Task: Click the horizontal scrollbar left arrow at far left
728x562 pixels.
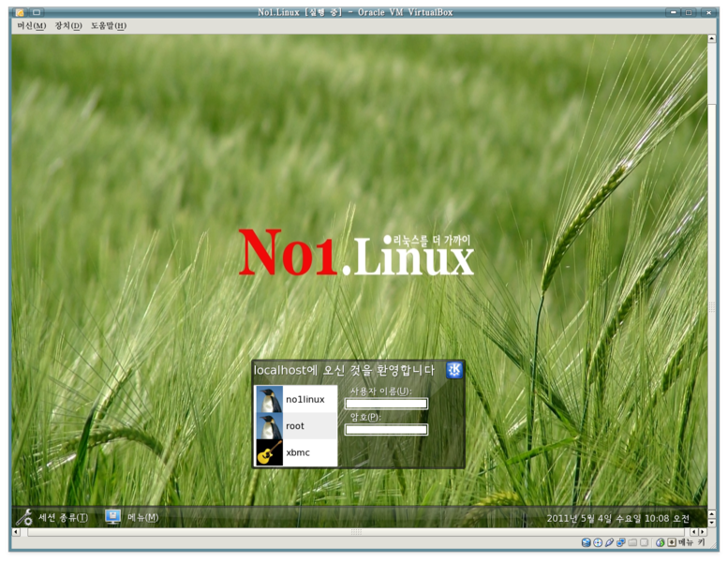Action: 16,532
